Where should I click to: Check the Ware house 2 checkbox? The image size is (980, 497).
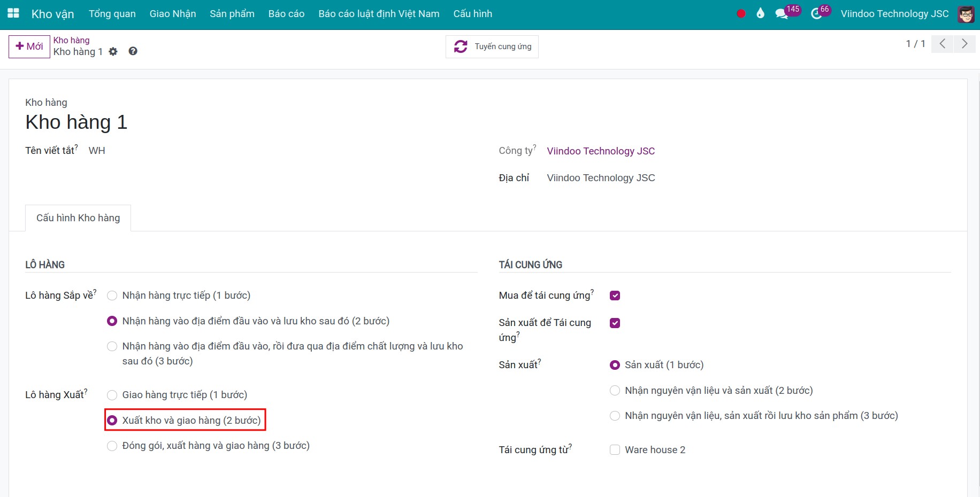[615, 450]
